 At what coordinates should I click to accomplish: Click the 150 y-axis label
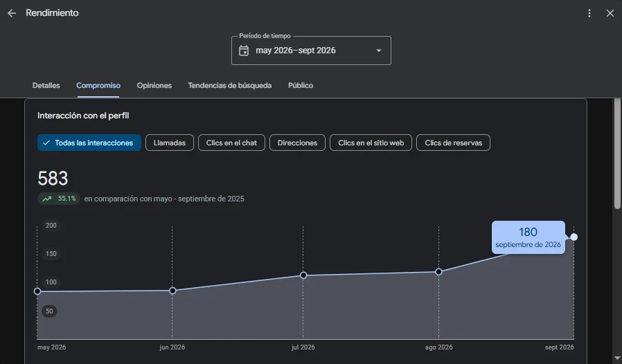click(51, 254)
